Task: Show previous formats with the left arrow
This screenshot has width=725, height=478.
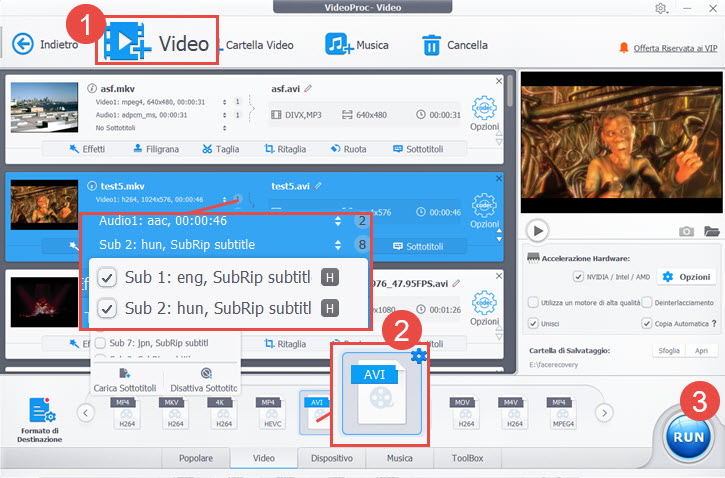Action: point(86,412)
